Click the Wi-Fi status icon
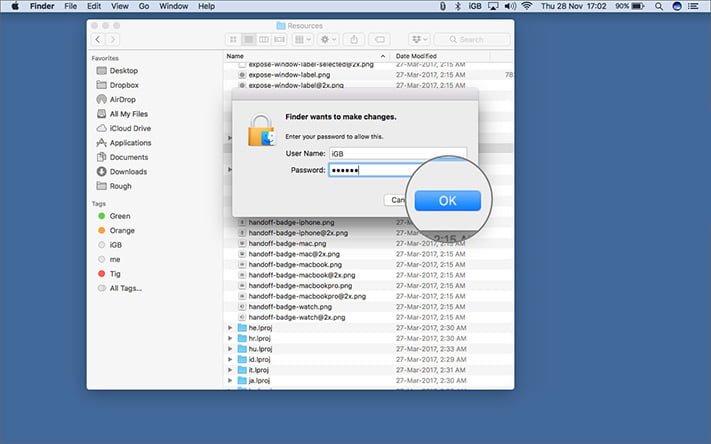The height and width of the screenshot is (444, 711). point(527,6)
